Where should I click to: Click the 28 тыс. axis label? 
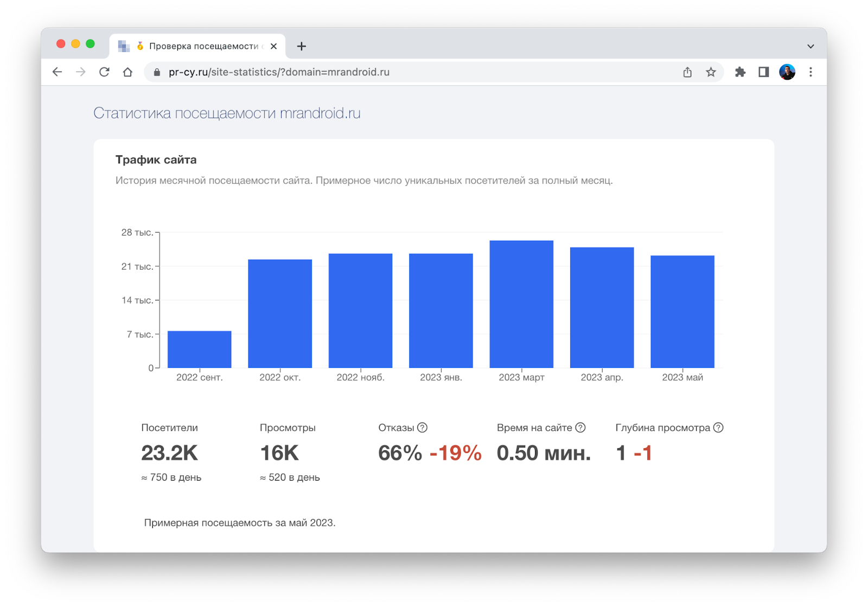[x=137, y=232]
